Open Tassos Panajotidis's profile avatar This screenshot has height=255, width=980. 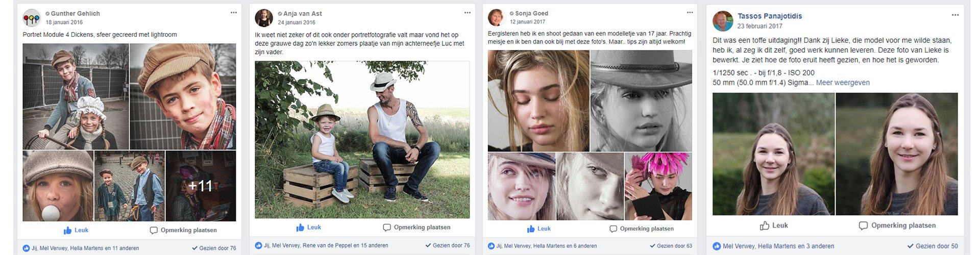point(723,21)
